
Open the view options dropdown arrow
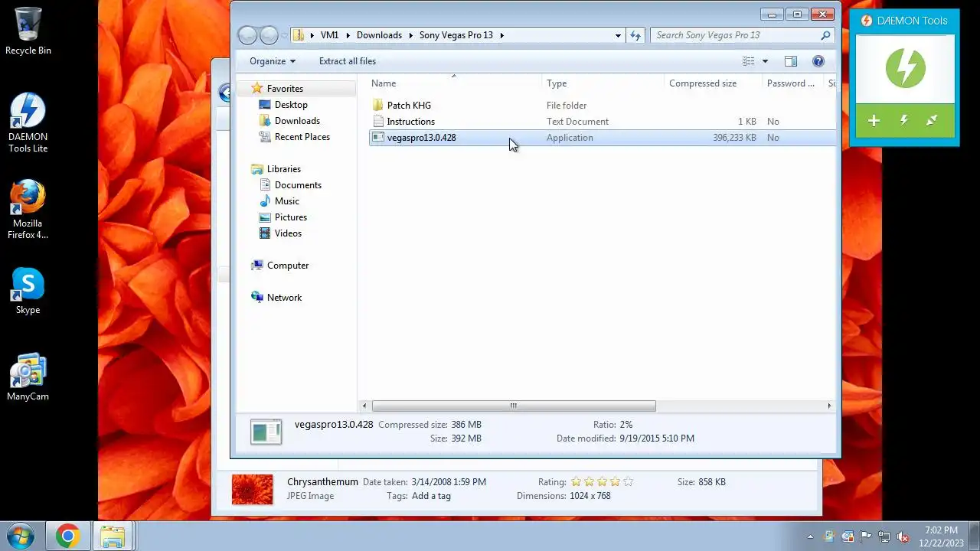(x=764, y=61)
